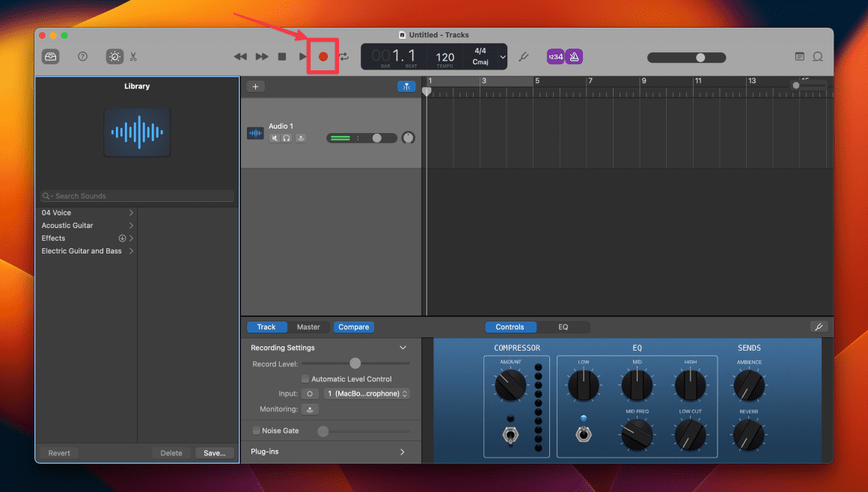Open the Tuner with the tuning fork icon
The width and height of the screenshot is (868, 492).
point(523,56)
